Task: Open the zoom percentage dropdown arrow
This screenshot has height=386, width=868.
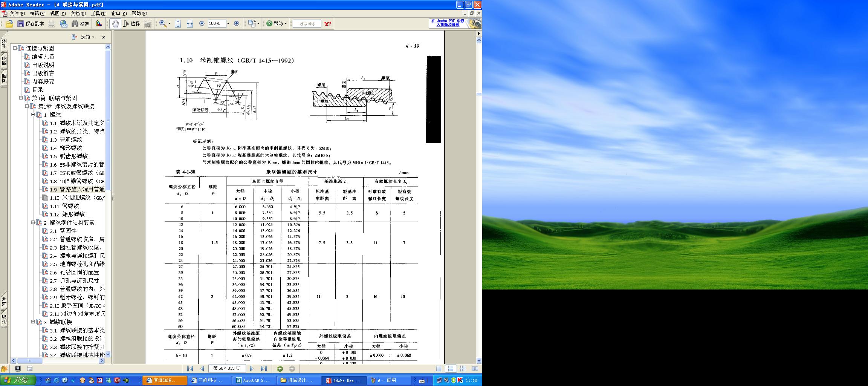Action: 228,24
